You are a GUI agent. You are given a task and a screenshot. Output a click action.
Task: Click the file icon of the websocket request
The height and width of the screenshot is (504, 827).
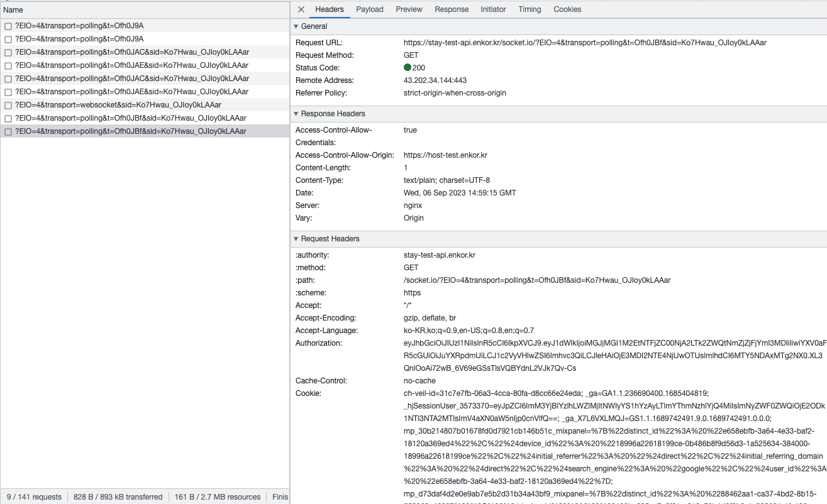click(8, 105)
